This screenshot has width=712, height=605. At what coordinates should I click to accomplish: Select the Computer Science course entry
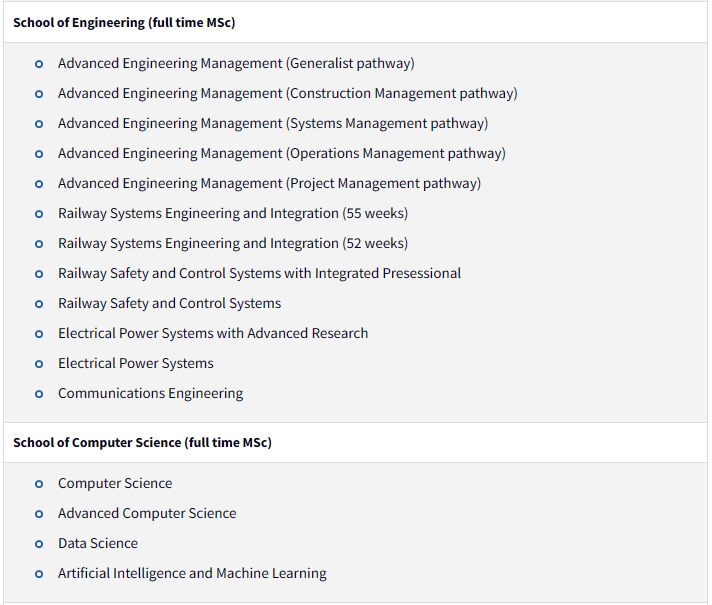tap(115, 483)
